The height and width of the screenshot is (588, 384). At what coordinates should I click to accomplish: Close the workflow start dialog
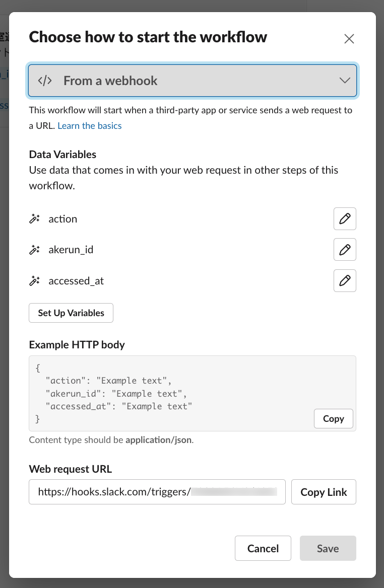pos(349,39)
